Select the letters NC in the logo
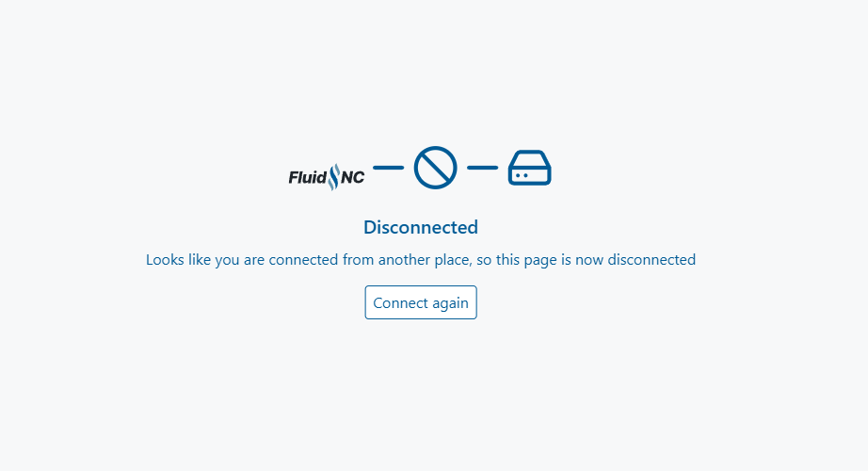 tap(353, 177)
